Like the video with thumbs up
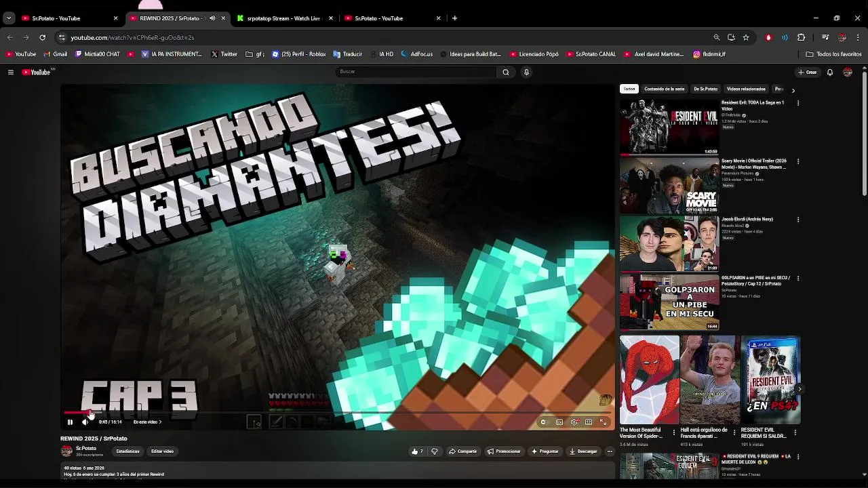Screen dimensions: 868x488 [x=417, y=451]
